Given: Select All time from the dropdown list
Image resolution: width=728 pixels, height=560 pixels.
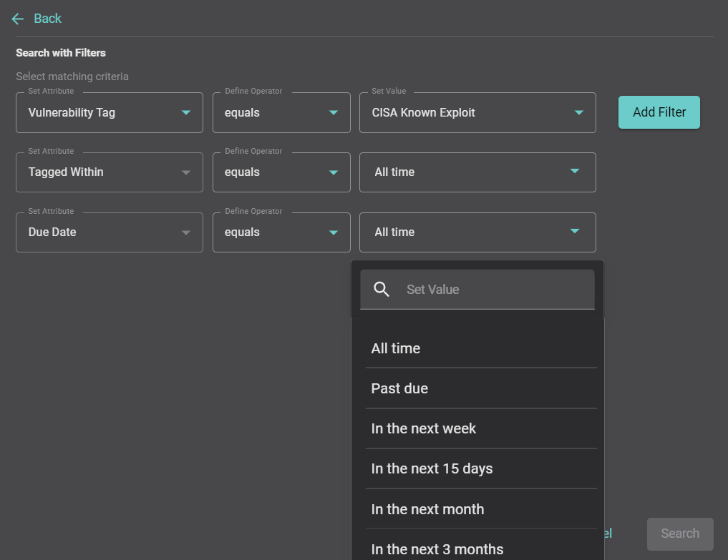Looking at the screenshot, I should click(x=481, y=348).
